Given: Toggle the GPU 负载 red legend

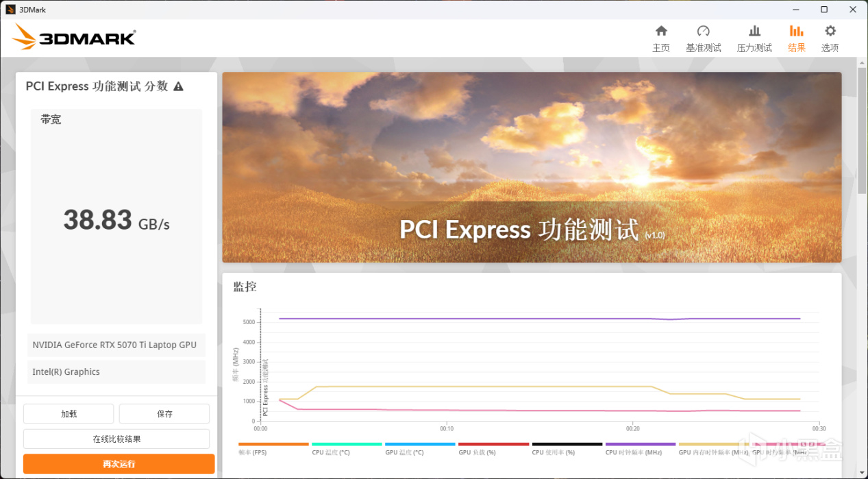Looking at the screenshot, I should (493, 448).
